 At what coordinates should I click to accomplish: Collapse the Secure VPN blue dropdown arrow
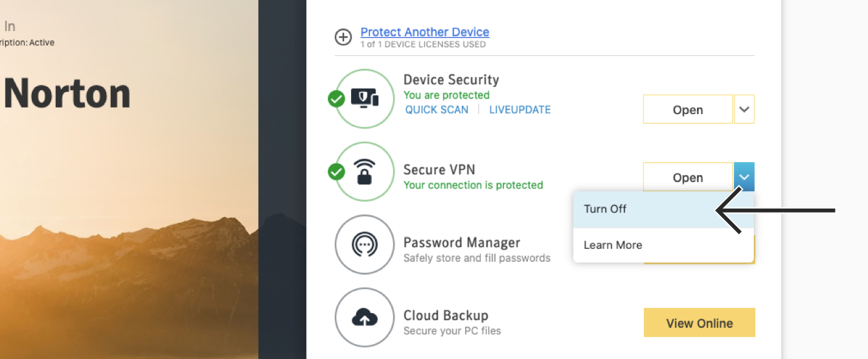744,177
